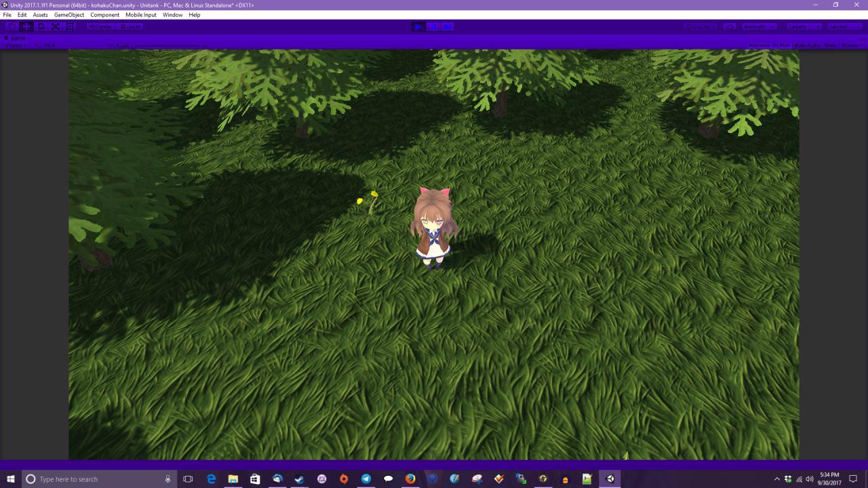Click the Stats button
The image size is (868, 488).
(x=831, y=45)
